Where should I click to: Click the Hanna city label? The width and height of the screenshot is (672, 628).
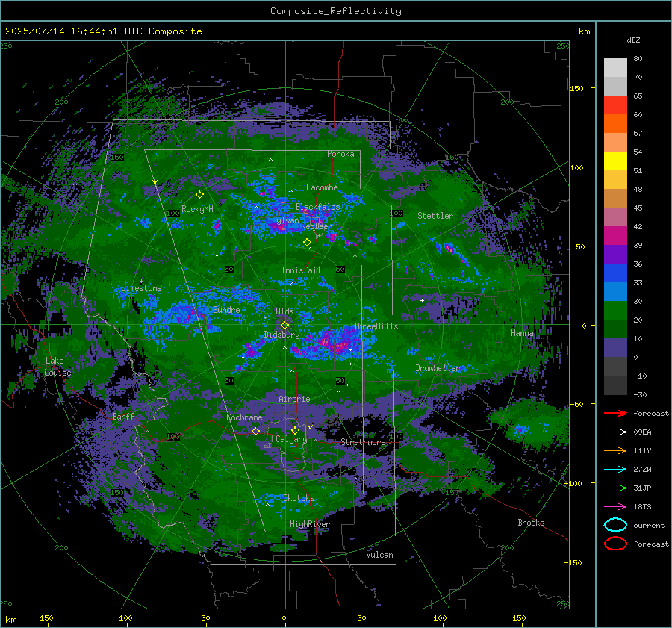(522, 332)
